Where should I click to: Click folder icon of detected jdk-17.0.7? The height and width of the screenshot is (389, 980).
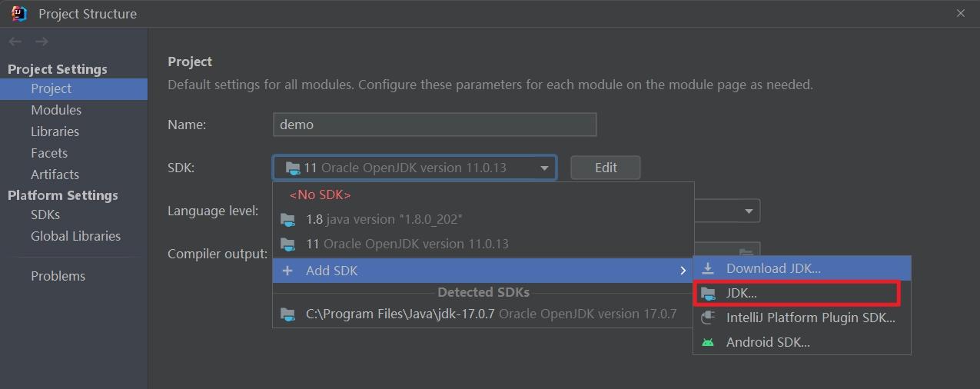coord(288,314)
